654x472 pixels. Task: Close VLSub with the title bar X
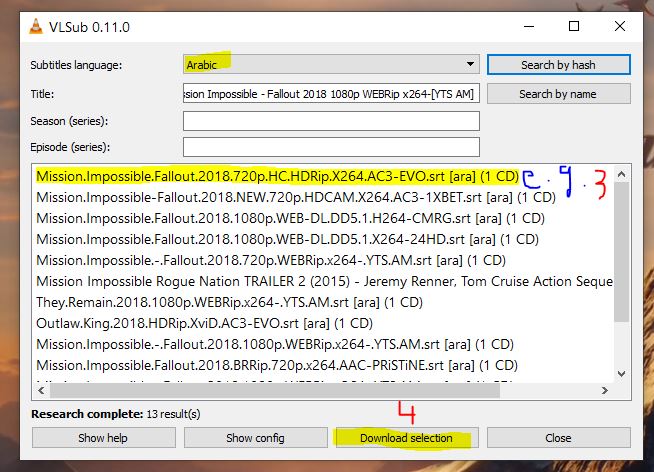click(620, 26)
